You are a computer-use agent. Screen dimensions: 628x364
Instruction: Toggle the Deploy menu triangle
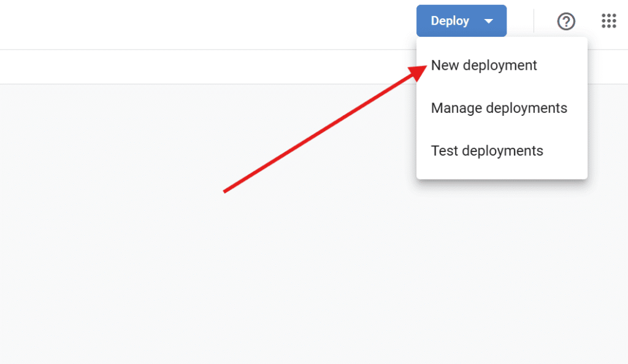coord(489,21)
